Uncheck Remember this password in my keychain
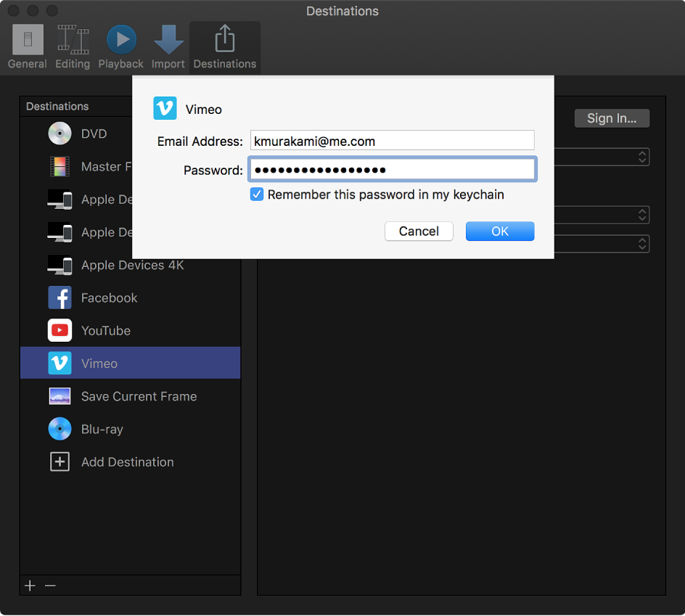 click(257, 194)
